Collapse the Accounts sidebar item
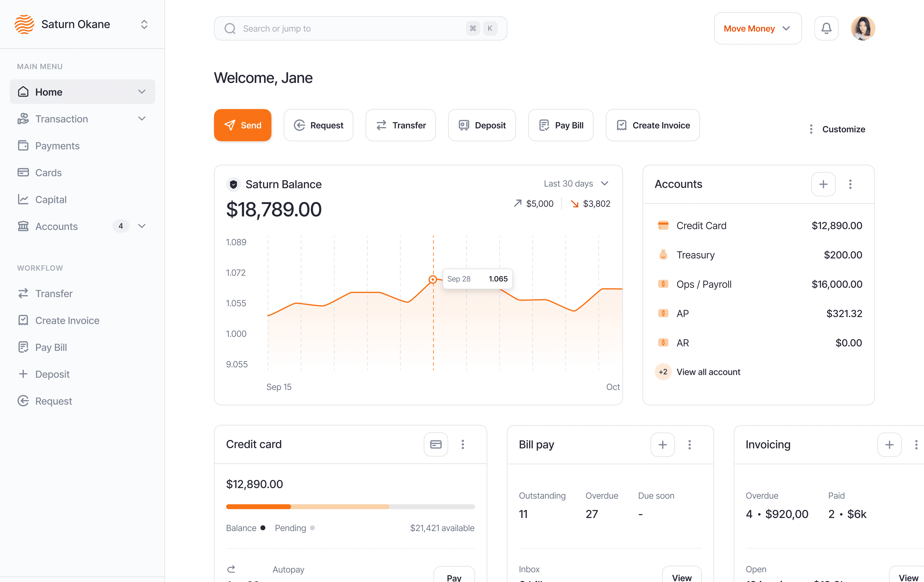 coord(142,226)
